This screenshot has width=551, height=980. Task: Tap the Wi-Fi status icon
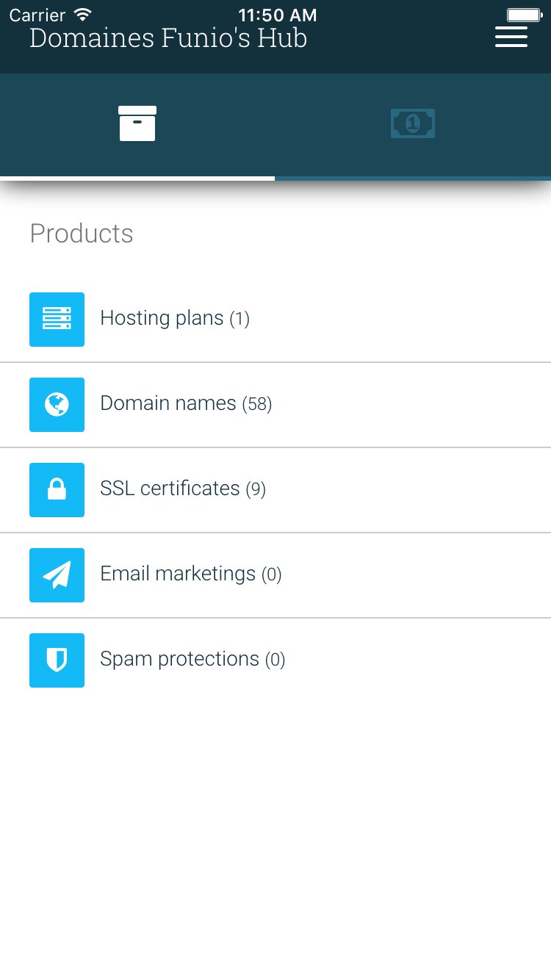click(x=82, y=15)
